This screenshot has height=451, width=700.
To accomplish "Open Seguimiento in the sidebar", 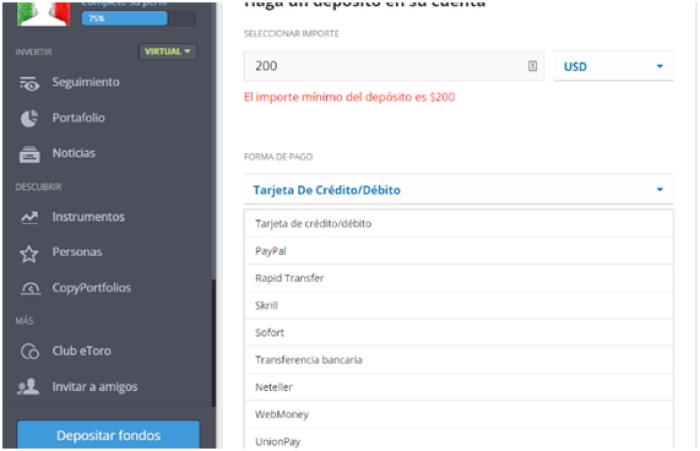I will [86, 82].
